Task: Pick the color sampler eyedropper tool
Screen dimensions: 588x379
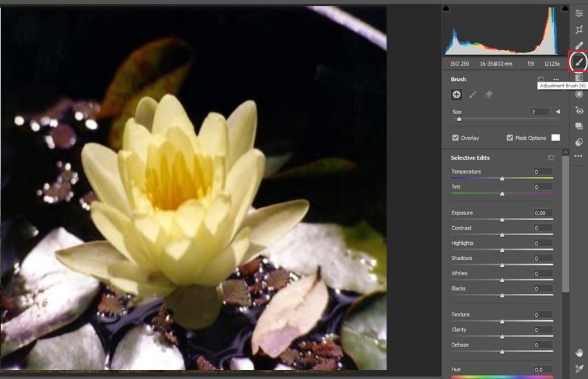Action: coord(579,369)
